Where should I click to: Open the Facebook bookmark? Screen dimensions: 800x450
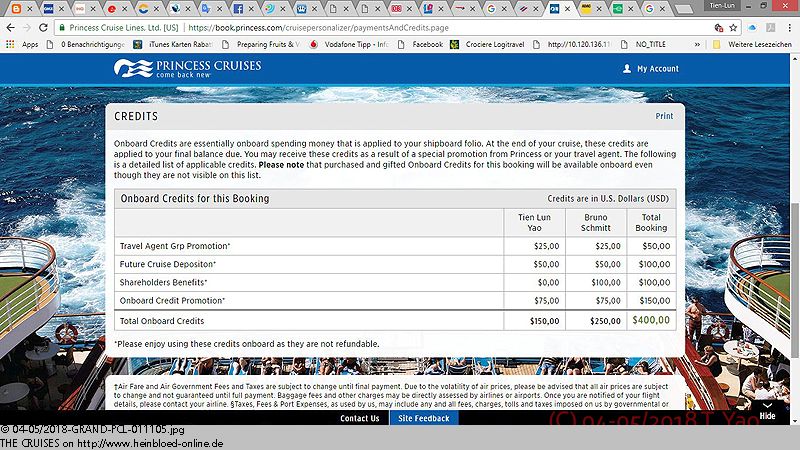click(x=420, y=44)
